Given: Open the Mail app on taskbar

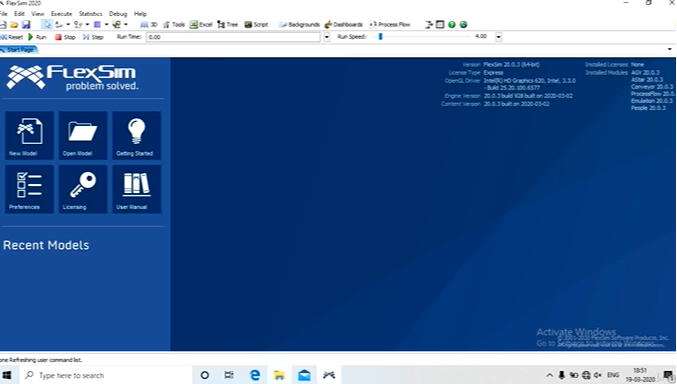Looking at the screenshot, I should 304,375.
